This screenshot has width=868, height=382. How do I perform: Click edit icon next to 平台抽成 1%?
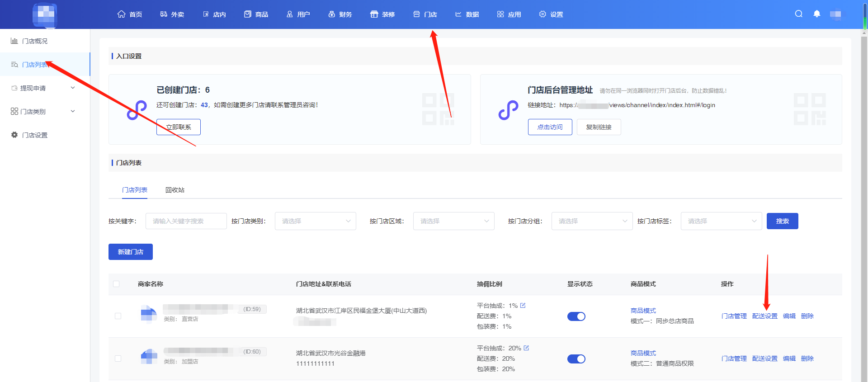click(x=523, y=306)
